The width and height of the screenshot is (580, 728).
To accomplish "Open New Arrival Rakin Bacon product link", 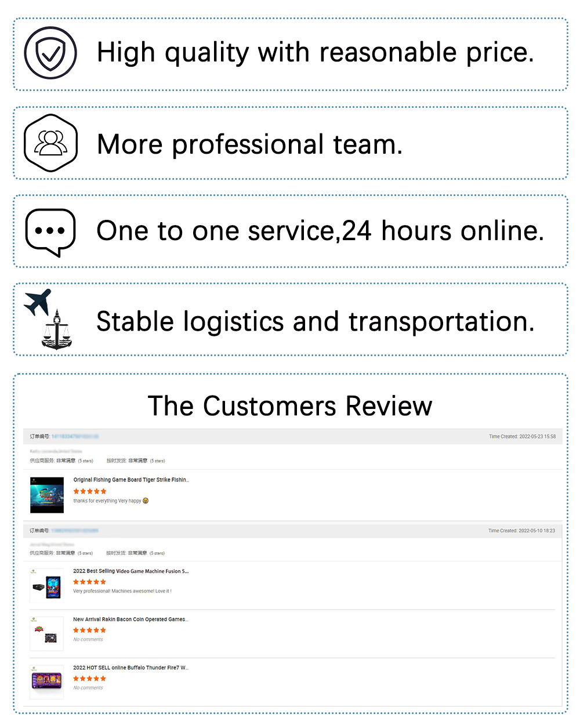I will [x=130, y=619].
